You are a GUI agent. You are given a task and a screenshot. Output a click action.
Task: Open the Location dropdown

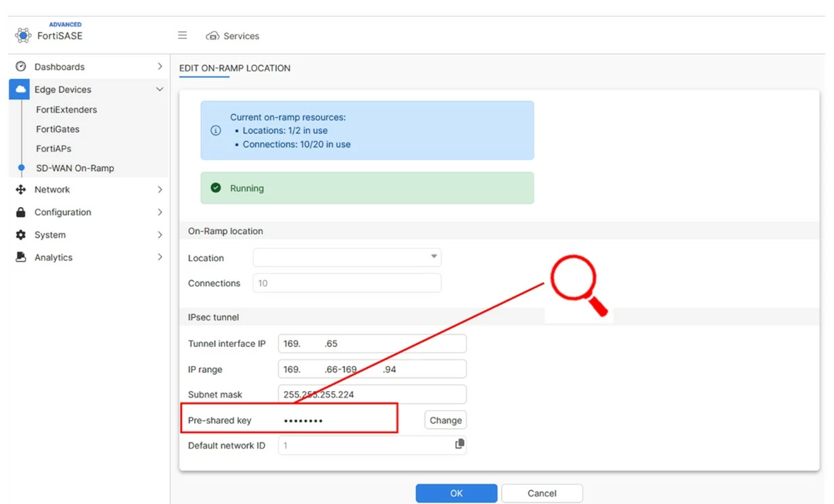tap(347, 257)
